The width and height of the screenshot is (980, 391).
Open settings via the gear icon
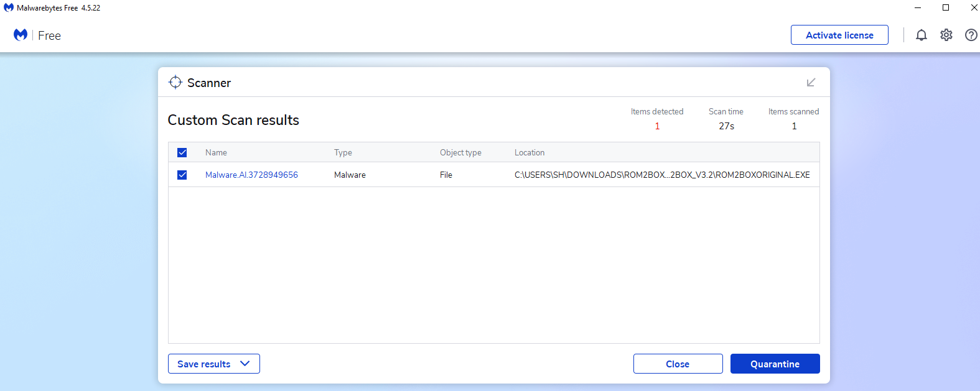point(946,35)
